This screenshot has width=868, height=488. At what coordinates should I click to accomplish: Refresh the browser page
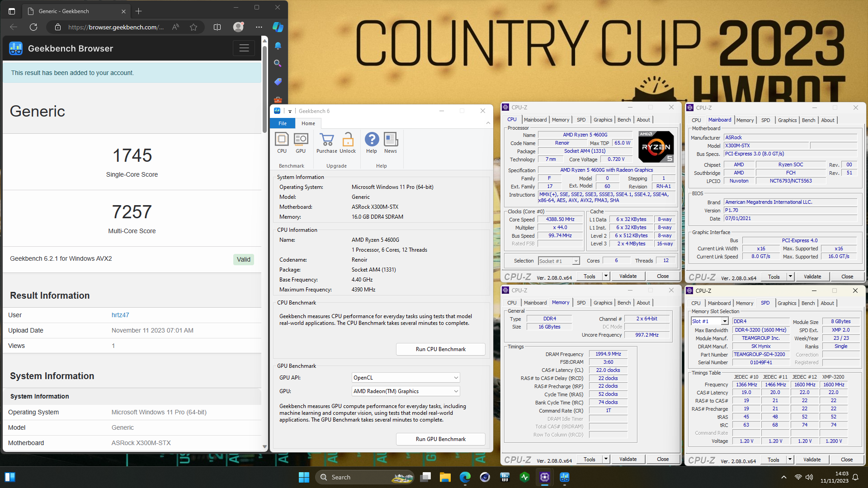coord(33,27)
